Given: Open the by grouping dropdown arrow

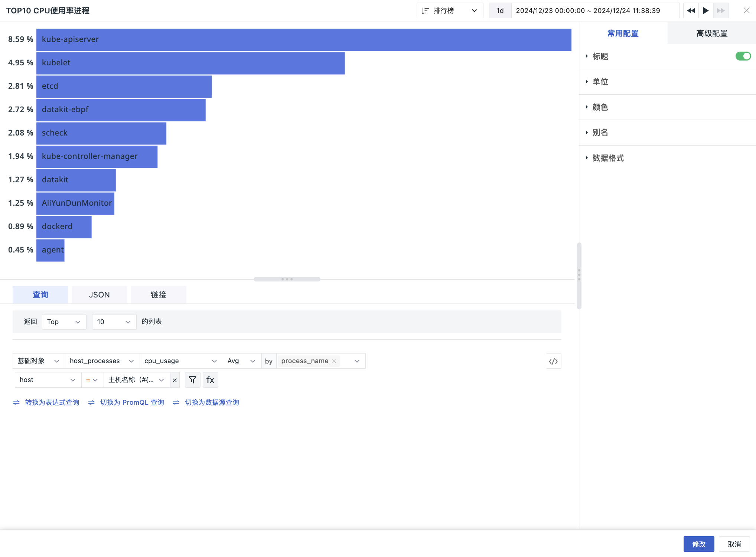Looking at the screenshot, I should [357, 361].
